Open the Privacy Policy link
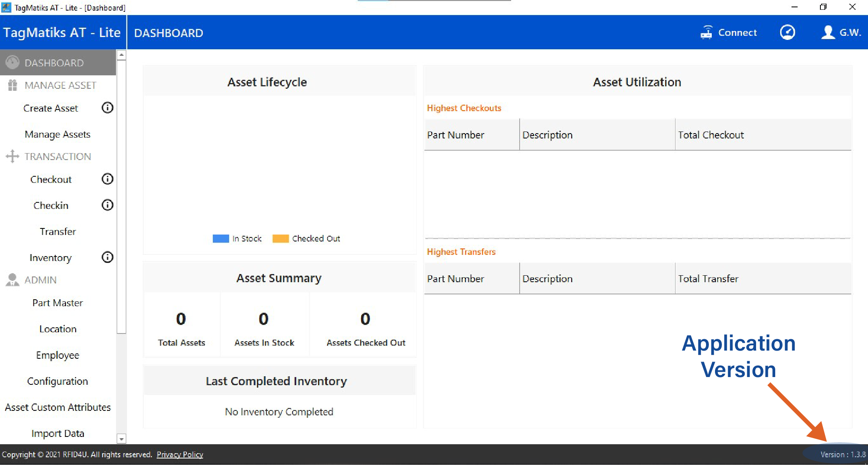The height and width of the screenshot is (465, 868). point(180,454)
